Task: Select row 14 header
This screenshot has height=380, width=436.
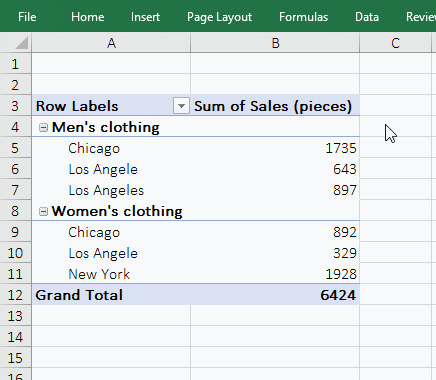Action: tap(15, 337)
